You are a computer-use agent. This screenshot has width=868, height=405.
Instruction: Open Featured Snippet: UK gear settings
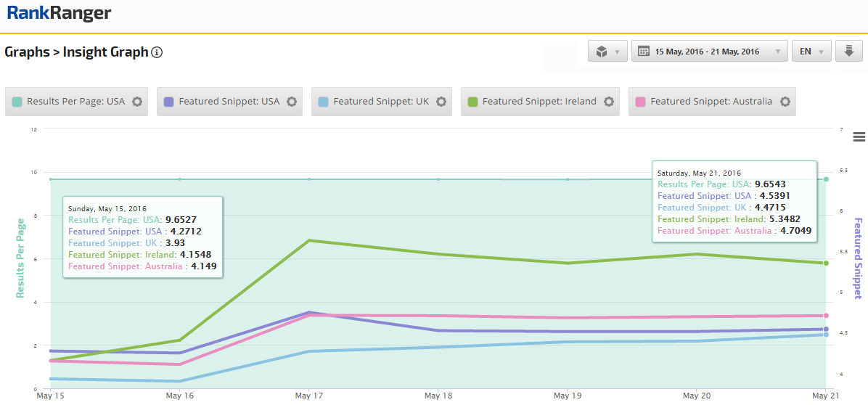coord(441,102)
